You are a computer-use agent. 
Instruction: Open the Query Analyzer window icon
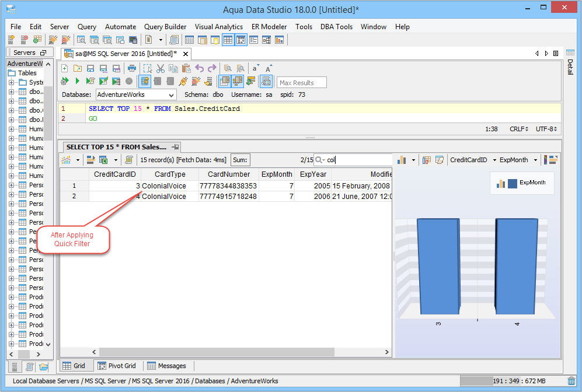pyautogui.click(x=81, y=40)
